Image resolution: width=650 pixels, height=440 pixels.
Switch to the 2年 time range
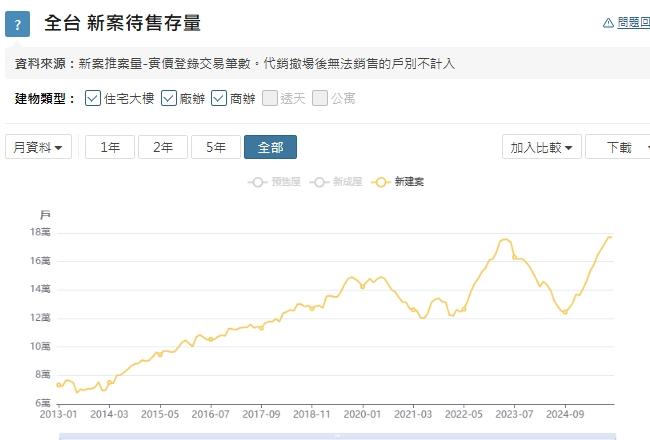click(163, 147)
